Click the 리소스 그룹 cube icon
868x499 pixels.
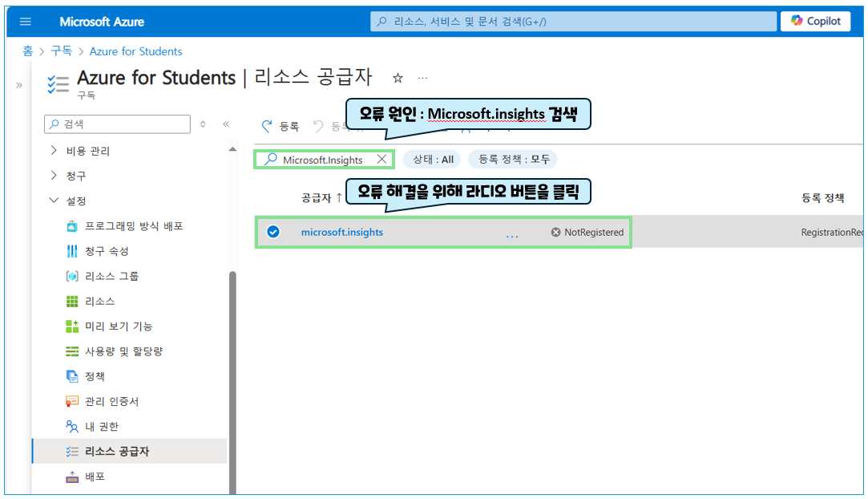tap(72, 276)
